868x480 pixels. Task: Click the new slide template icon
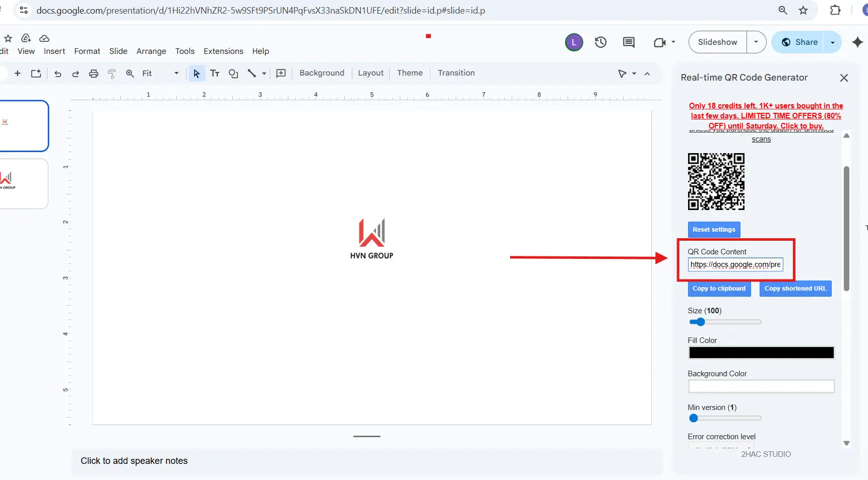tap(36, 74)
